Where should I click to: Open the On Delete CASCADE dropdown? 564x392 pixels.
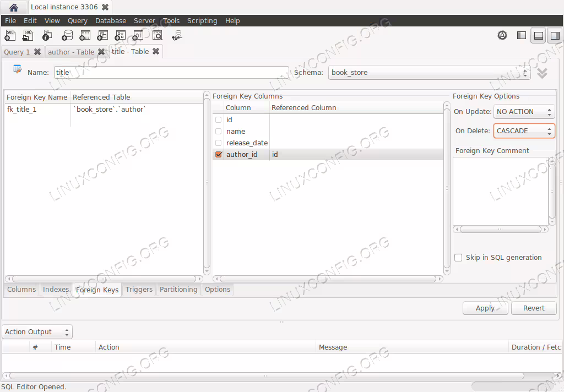pos(524,131)
